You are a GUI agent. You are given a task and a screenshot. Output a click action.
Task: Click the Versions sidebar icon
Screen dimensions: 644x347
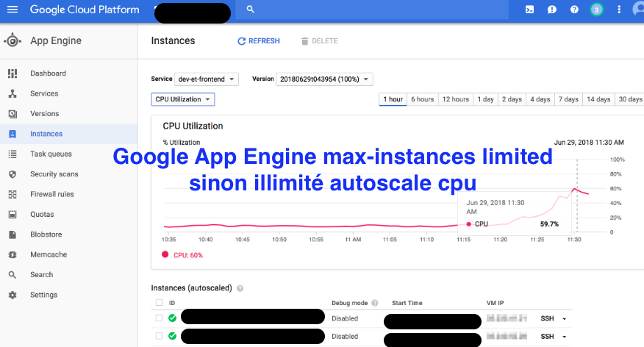click(x=12, y=113)
